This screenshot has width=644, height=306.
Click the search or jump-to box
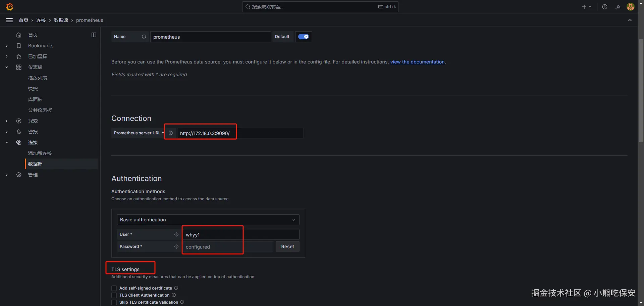pos(320,7)
